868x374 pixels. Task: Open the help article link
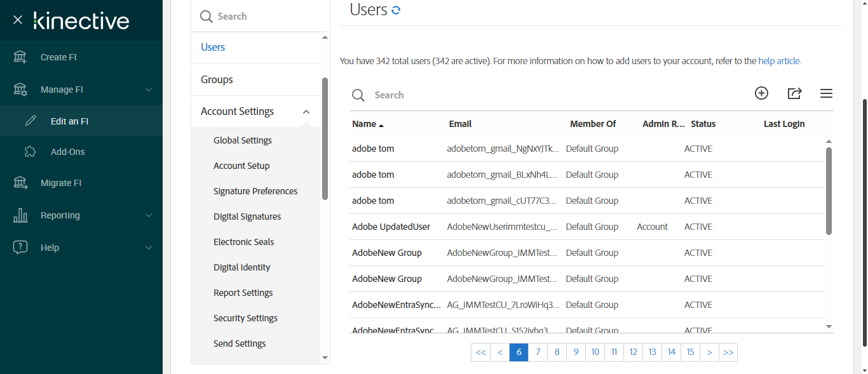click(779, 62)
